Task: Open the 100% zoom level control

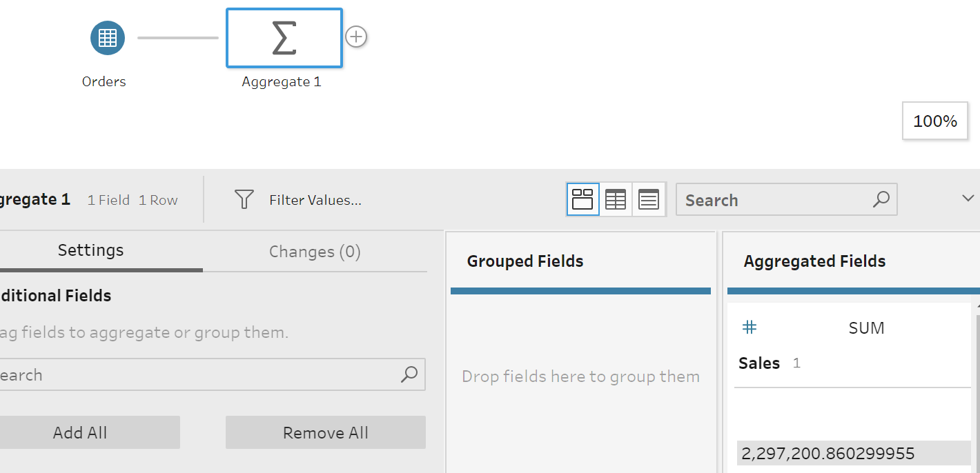Action: 934,121
